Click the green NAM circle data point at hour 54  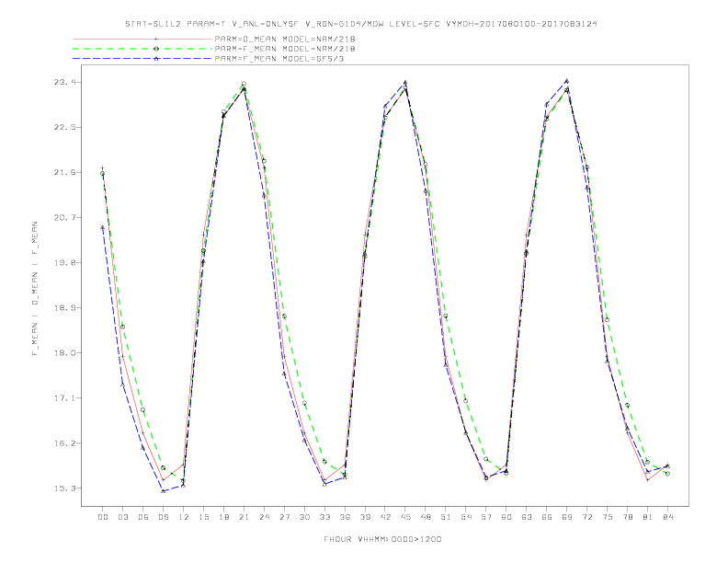coord(466,401)
